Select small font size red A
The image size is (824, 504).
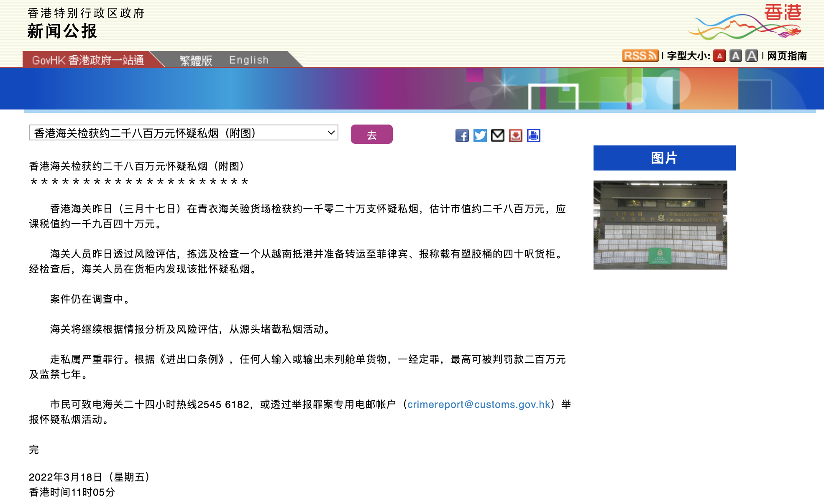click(719, 56)
